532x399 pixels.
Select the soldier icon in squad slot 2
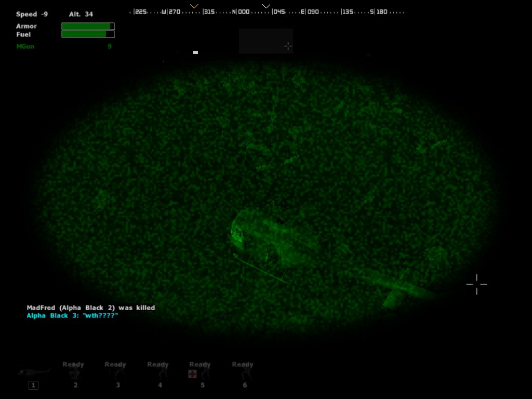click(74, 374)
